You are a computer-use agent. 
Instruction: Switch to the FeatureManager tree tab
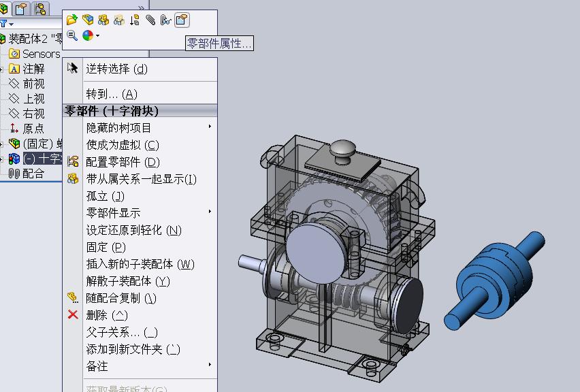(x=5, y=8)
